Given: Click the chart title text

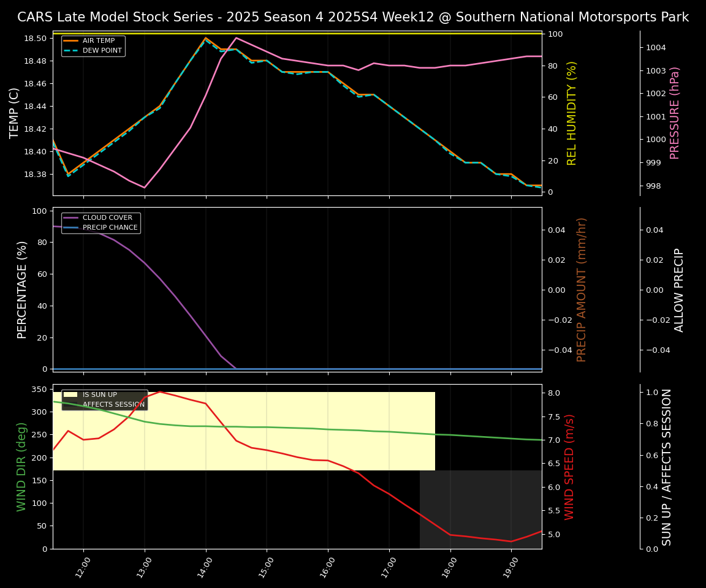Looking at the screenshot, I should 353,17.
